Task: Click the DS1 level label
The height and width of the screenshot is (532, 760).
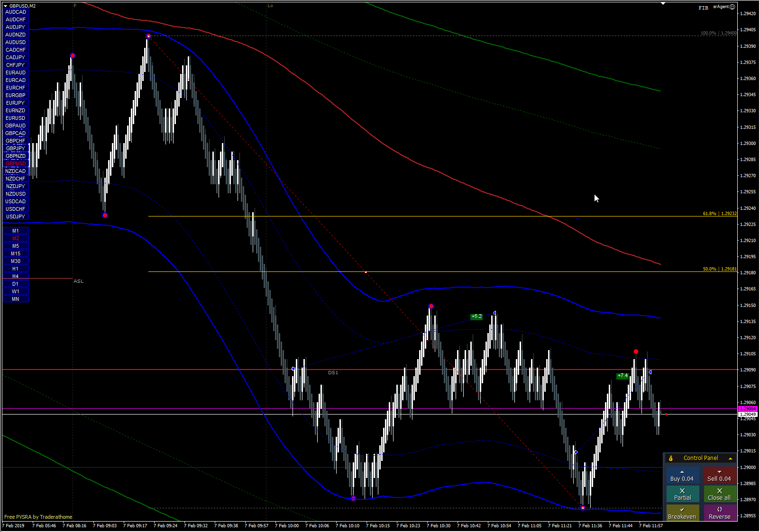Action: (x=333, y=373)
